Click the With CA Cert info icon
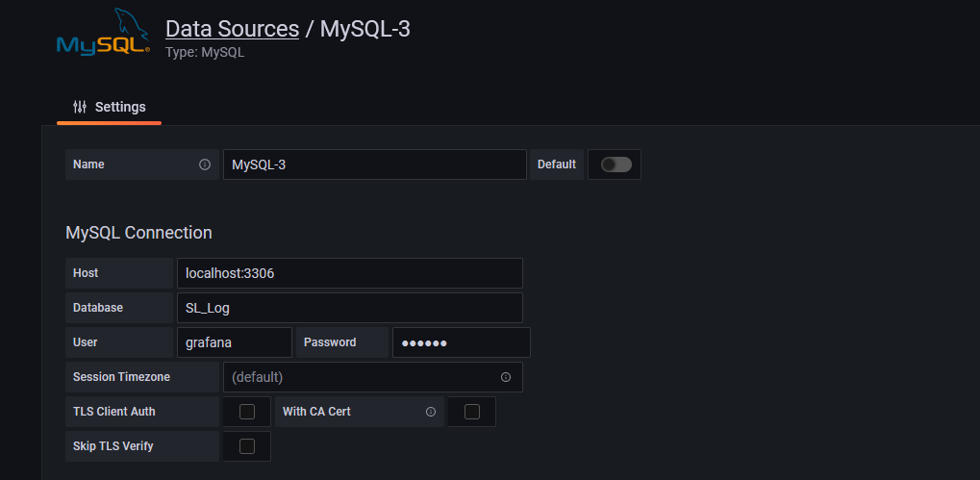Image resolution: width=980 pixels, height=480 pixels. coord(430,412)
